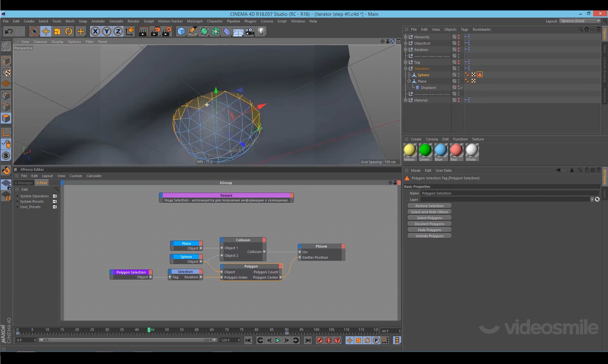Screen dimensions: 608x364
Task: Select the Red material swatch
Action: point(456,150)
